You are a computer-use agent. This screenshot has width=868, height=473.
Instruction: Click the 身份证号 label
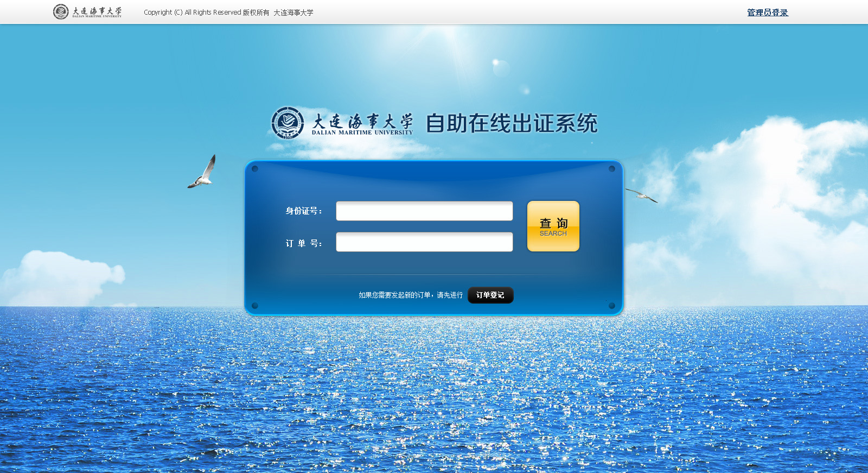point(304,211)
